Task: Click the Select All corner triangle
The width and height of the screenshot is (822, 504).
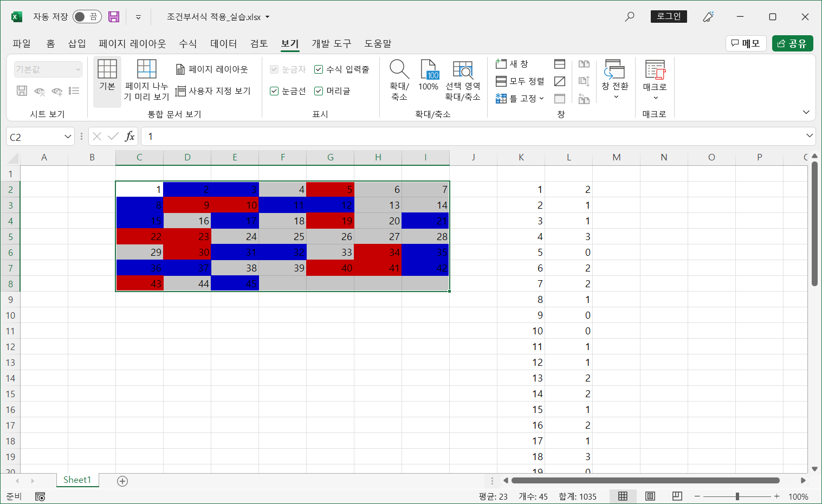Action: click(13, 158)
